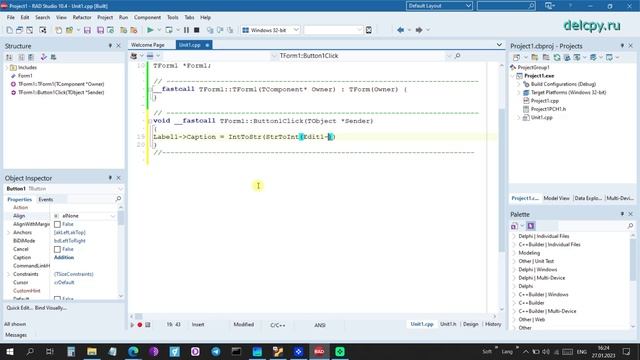Open the Run button dropdown arrow

(x=159, y=30)
